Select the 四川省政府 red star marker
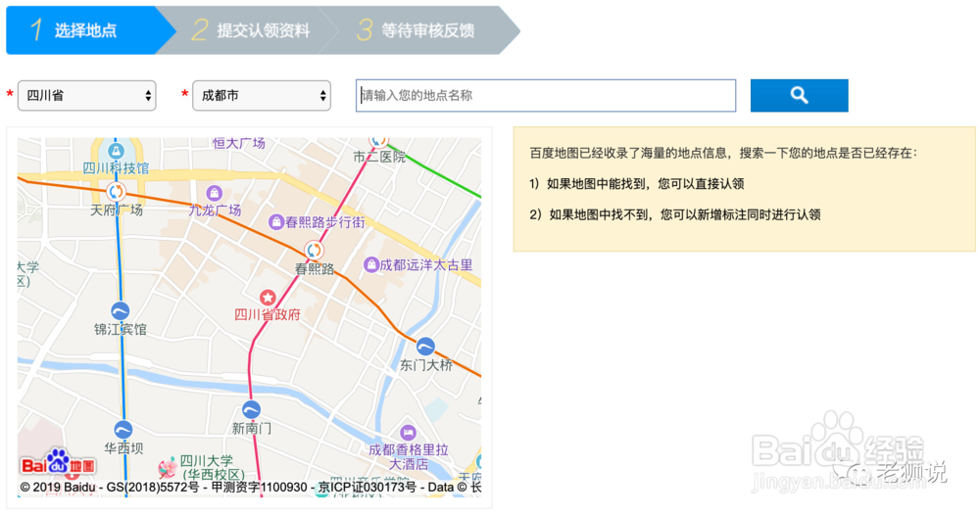The height and width of the screenshot is (515, 980). click(x=267, y=297)
